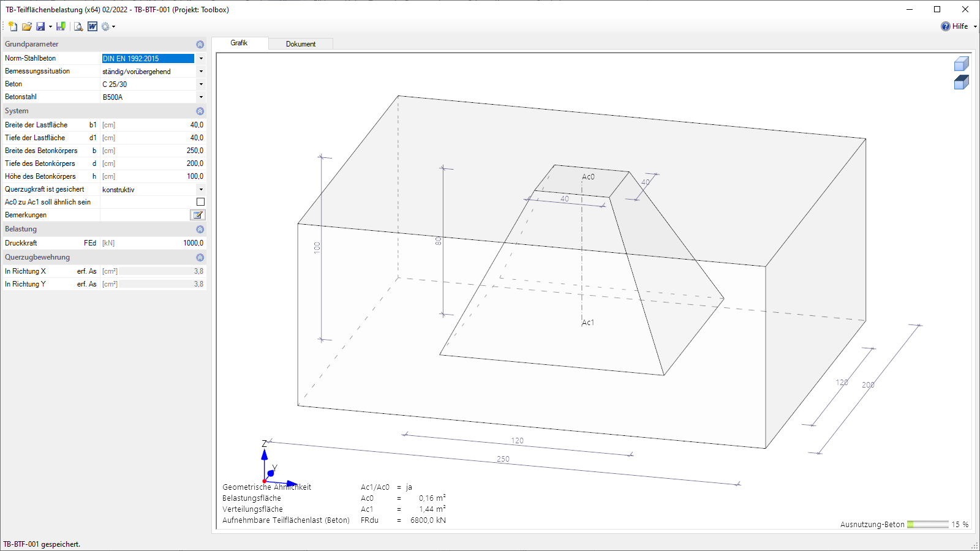Image resolution: width=980 pixels, height=551 pixels.
Task: Open the Norm-Stahlbeton dropdown
Action: [x=201, y=59]
